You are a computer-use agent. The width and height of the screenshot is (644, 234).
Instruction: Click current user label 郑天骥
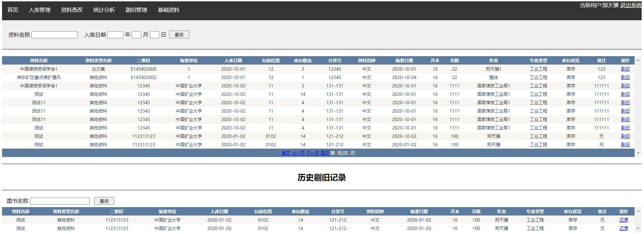click(610, 5)
